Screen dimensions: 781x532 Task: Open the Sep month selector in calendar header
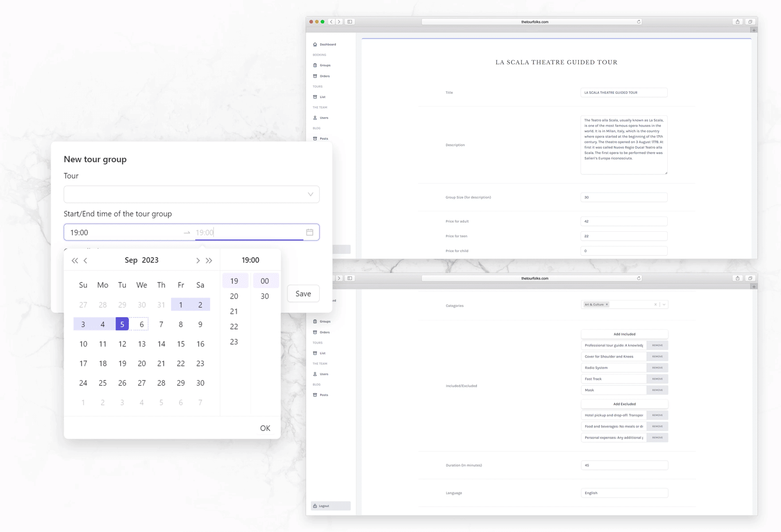click(131, 260)
